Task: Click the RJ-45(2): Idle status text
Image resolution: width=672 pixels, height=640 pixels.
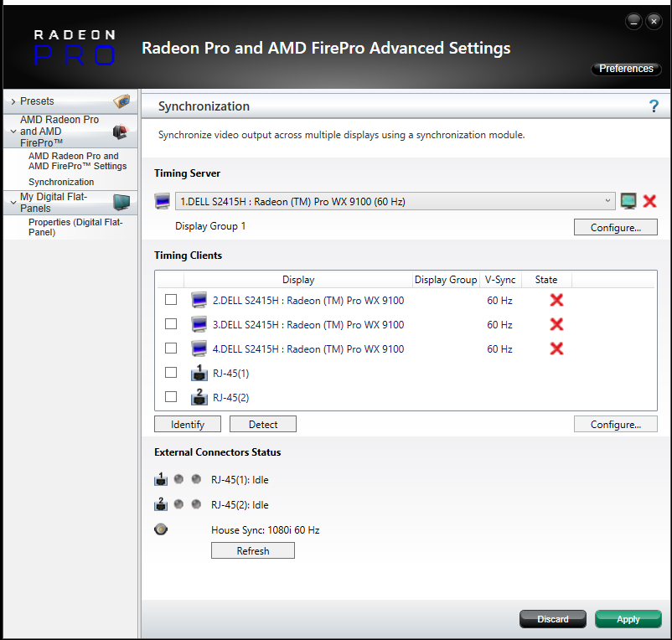Action: (240, 505)
